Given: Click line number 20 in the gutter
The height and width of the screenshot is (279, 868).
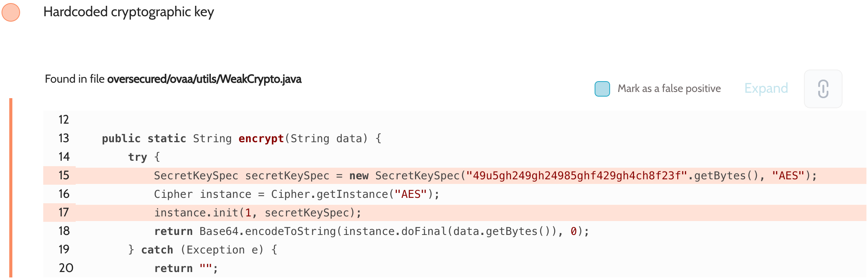Looking at the screenshot, I should tap(66, 268).
